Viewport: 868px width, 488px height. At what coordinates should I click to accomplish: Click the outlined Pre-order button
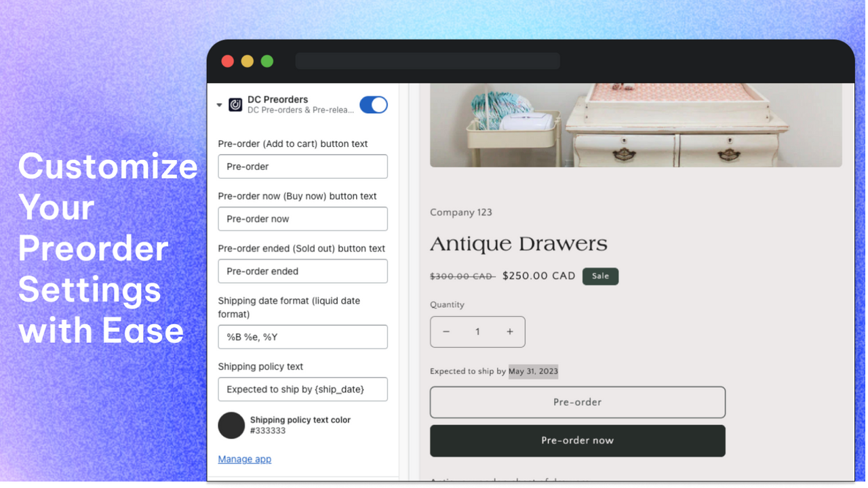(578, 402)
